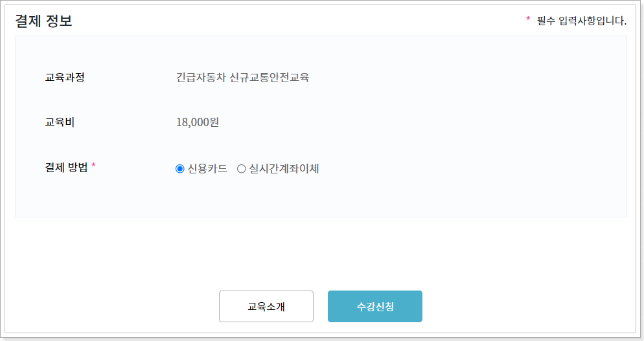Click the course name 긴급자동차 신규교통안전교육
This screenshot has height=341, width=644.
coord(242,77)
